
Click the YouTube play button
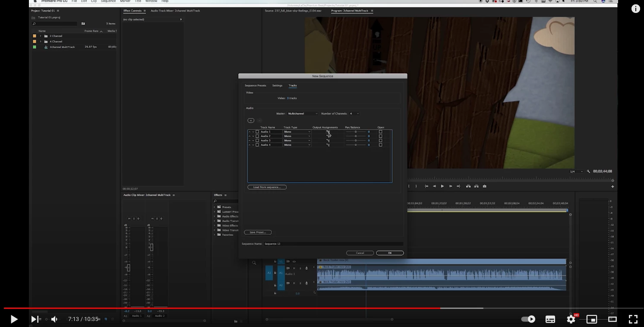click(x=14, y=319)
